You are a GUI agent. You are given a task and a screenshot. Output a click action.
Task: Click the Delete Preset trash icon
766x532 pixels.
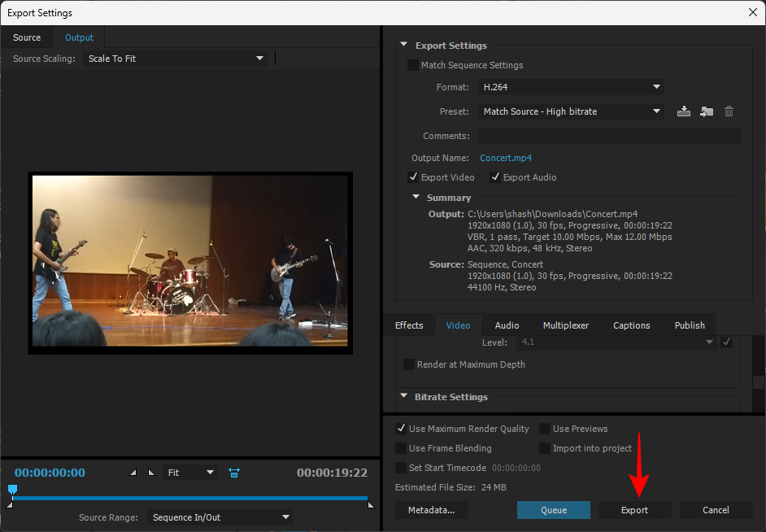tap(729, 111)
